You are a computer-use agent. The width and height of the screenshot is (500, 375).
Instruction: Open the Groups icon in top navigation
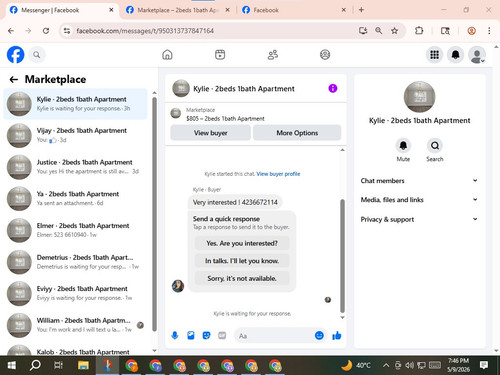[x=325, y=54]
